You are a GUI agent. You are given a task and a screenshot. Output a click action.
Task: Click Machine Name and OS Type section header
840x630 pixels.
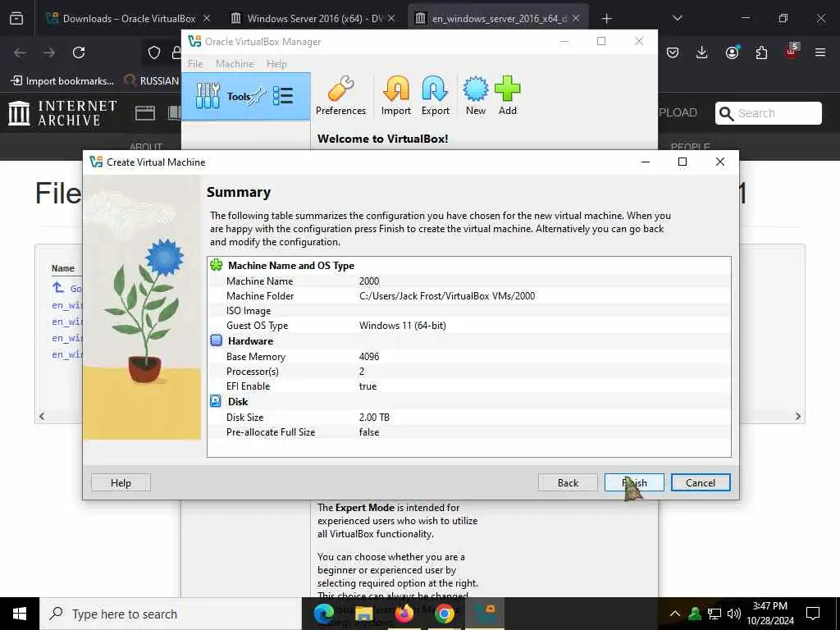click(291, 266)
